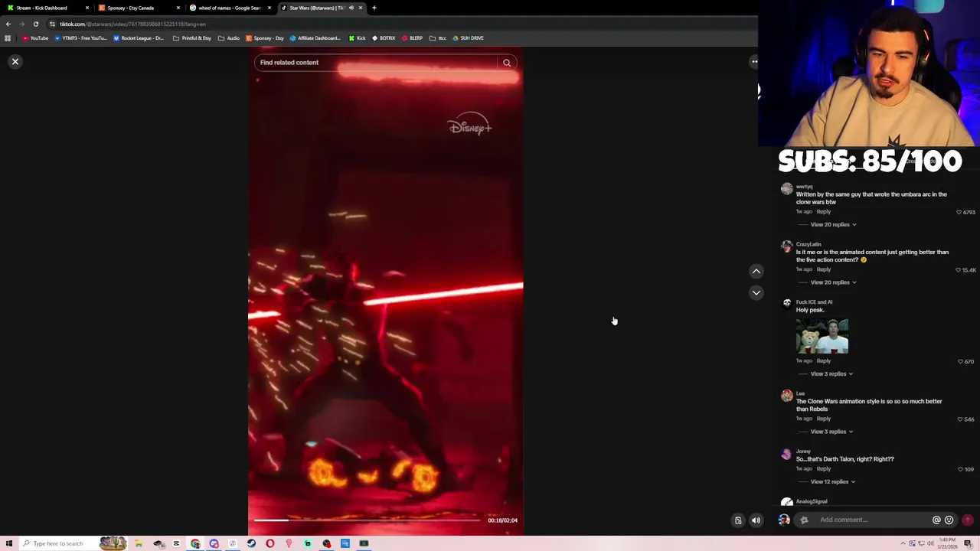Click the search magnifier in Find related content
Image resolution: width=980 pixels, height=551 pixels.
507,63
